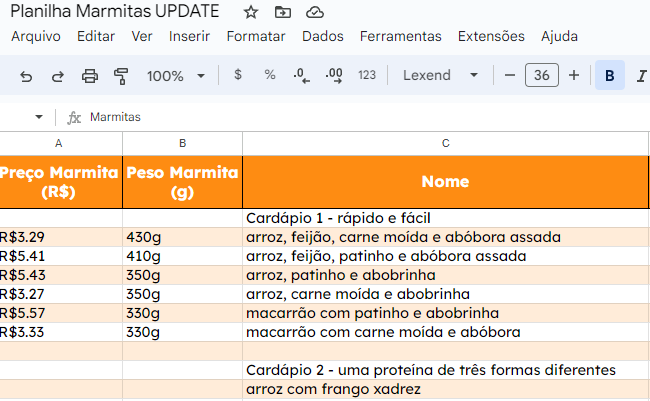The height and width of the screenshot is (401, 650).
Task: Toggle italic formatting
Action: pyautogui.click(x=641, y=75)
